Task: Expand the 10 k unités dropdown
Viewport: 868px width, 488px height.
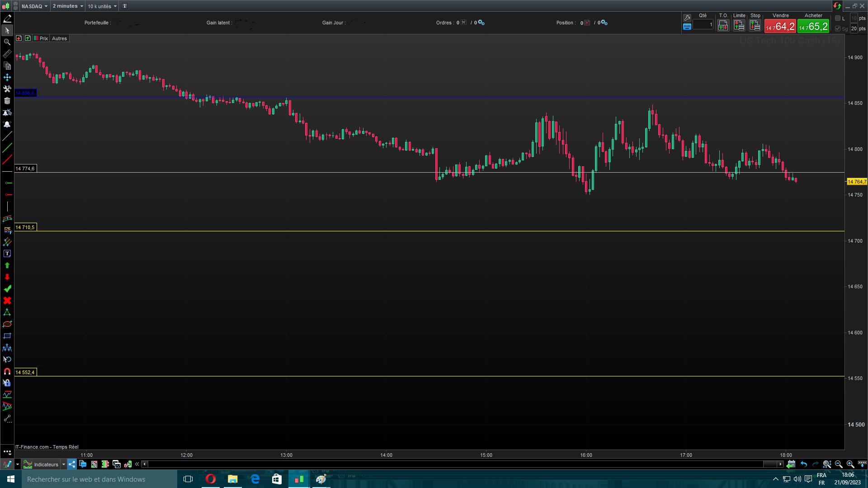Action: [102, 6]
